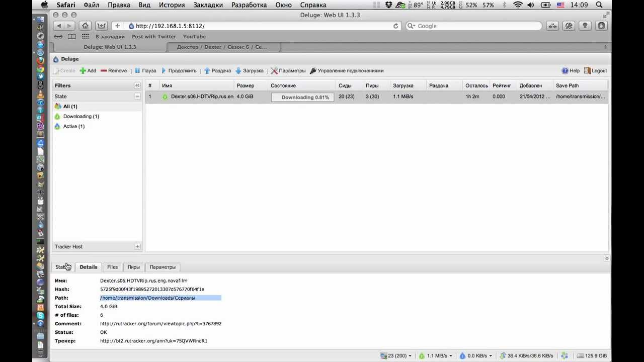Sort torrents by Размер column
Viewport: 644px width, 362px height.
coord(251,85)
